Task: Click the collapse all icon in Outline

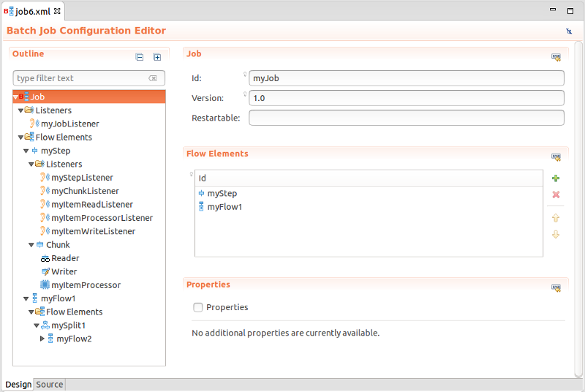Action: coord(140,57)
